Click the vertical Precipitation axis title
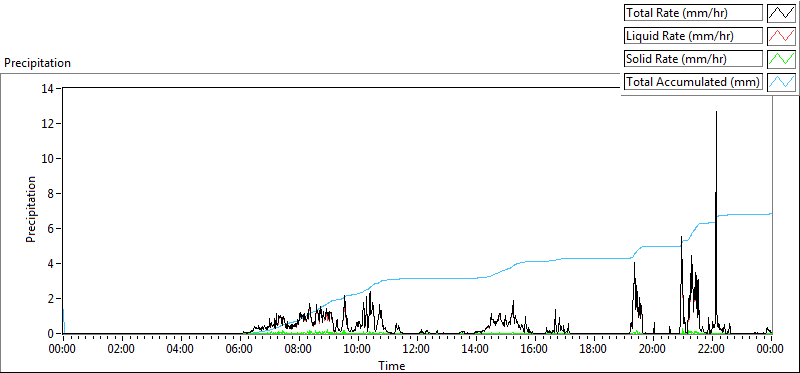The height and width of the screenshot is (373, 800). (31, 209)
